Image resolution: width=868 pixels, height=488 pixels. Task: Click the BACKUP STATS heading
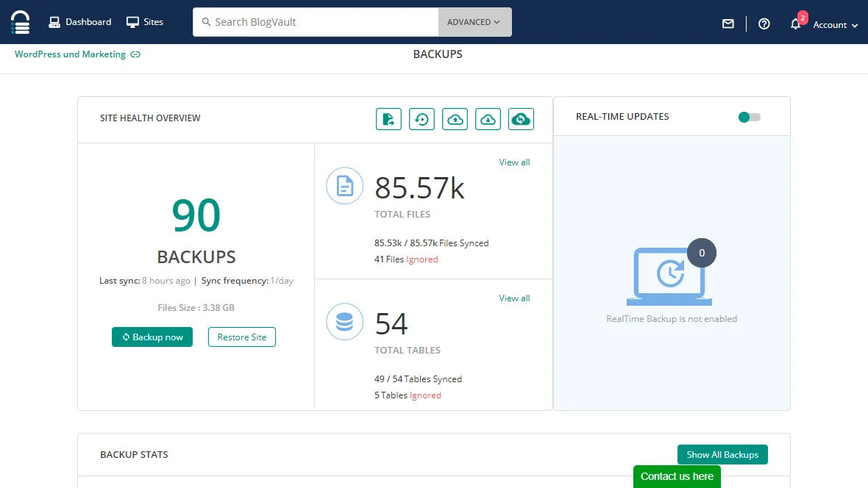tap(134, 454)
